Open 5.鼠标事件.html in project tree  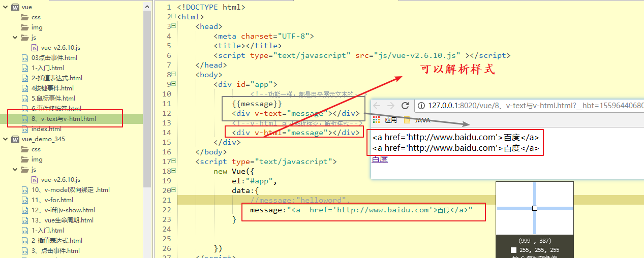[53, 99]
